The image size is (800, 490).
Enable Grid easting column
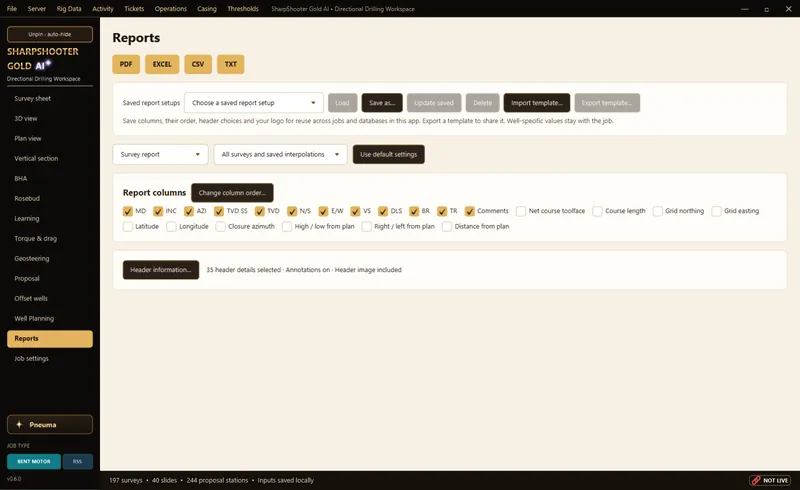click(716, 211)
